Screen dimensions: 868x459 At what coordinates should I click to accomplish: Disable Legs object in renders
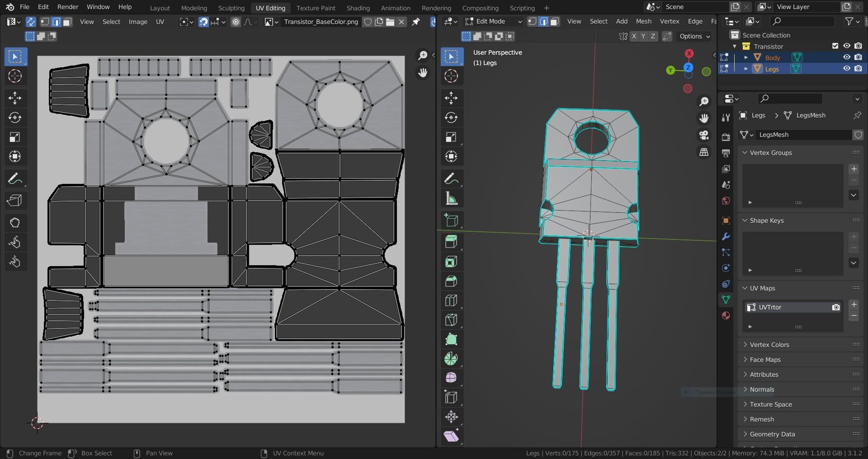(858, 69)
